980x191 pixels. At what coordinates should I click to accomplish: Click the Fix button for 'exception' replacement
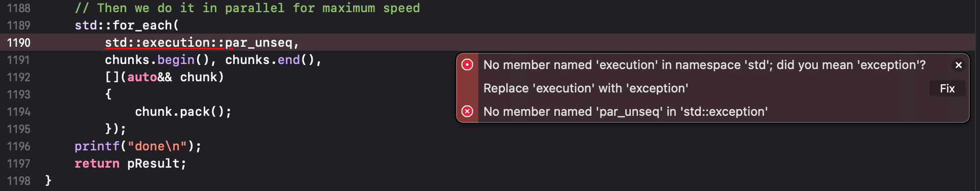(947, 88)
